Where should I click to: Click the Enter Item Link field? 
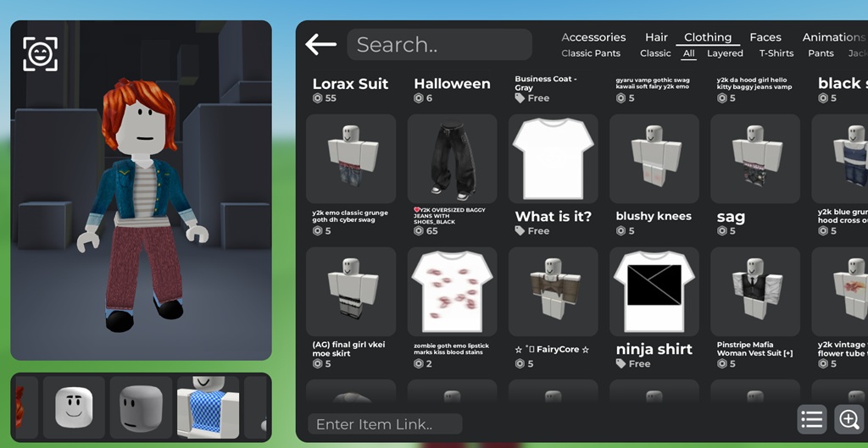click(x=385, y=424)
